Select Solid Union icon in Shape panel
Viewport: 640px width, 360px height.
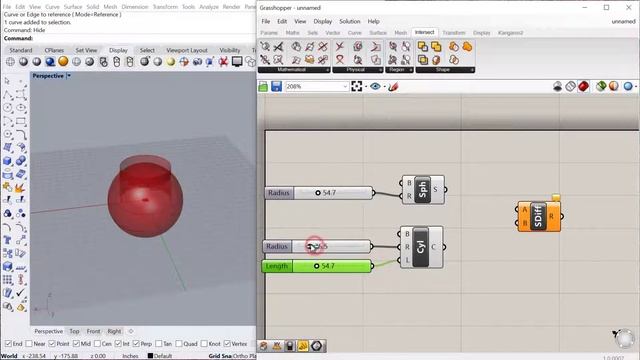click(x=436, y=47)
